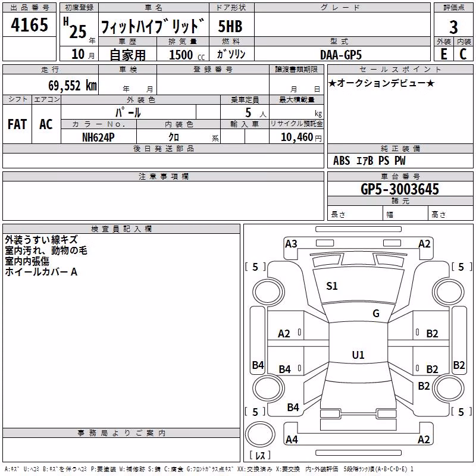
Task: Click the セールスポイント header
Action: click(400, 70)
